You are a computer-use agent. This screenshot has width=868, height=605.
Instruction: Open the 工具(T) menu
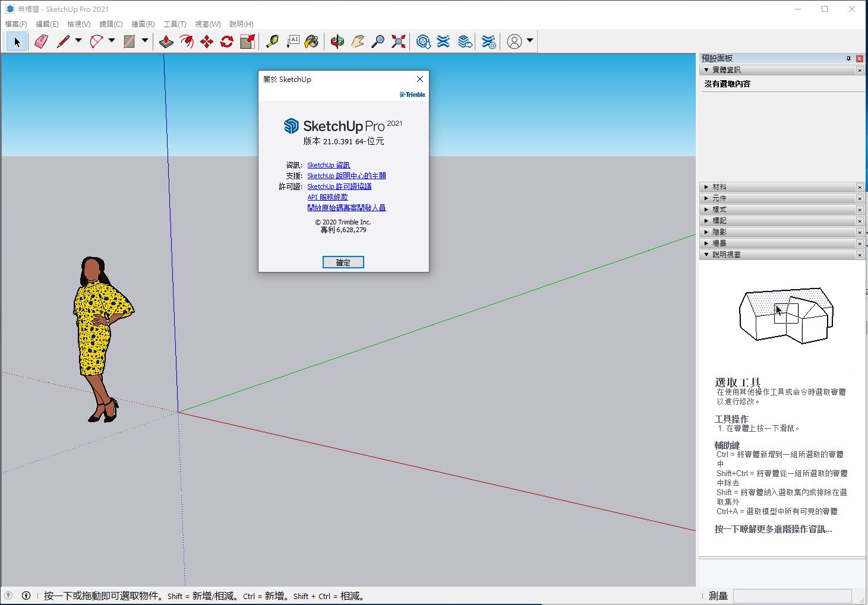[175, 24]
